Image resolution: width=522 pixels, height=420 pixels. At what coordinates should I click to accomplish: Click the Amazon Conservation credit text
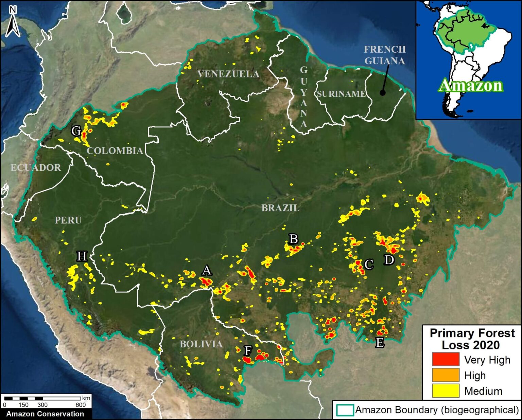point(45,414)
